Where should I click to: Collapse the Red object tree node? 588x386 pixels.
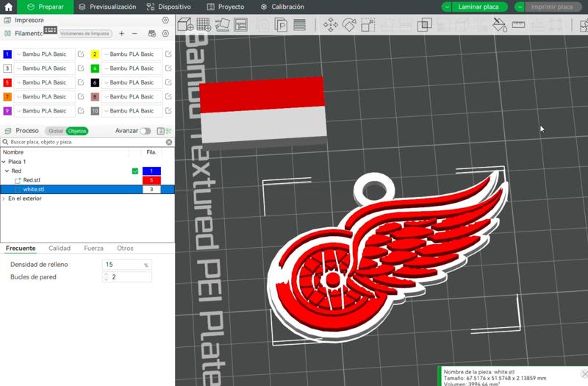(x=7, y=171)
